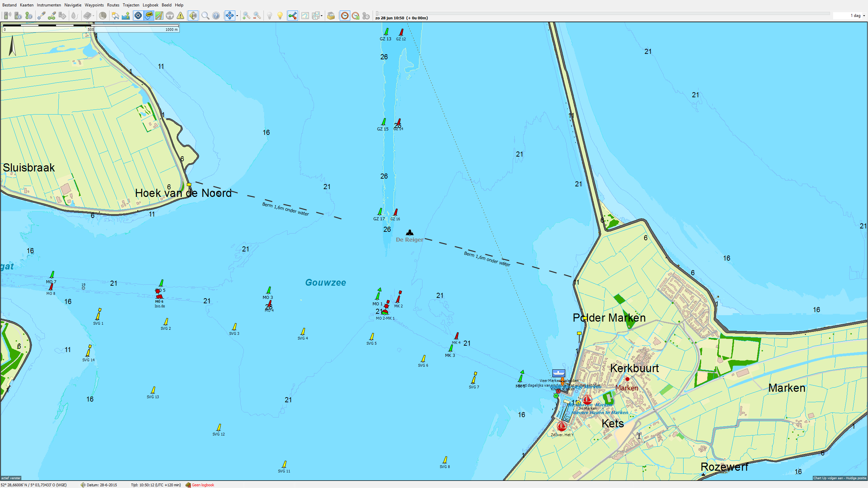This screenshot has height=488, width=868.
Task: Click the send-waypoint-to-GPS icon
Action: coord(62,16)
